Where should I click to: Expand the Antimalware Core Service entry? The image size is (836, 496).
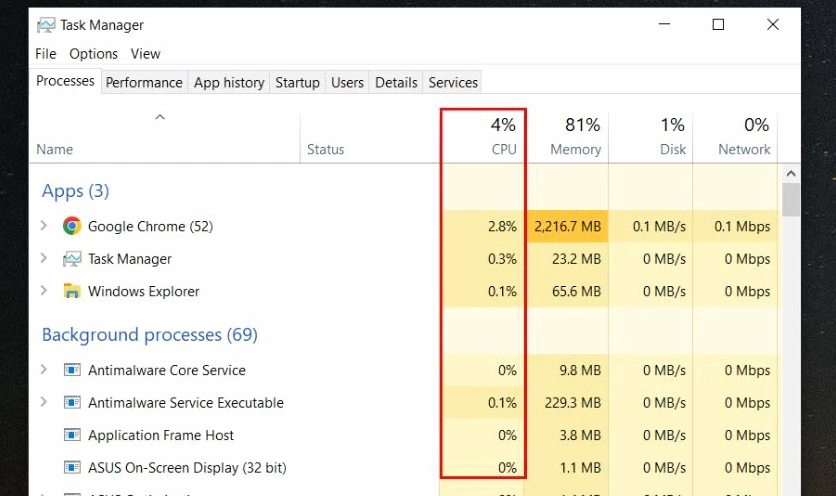coord(43,370)
